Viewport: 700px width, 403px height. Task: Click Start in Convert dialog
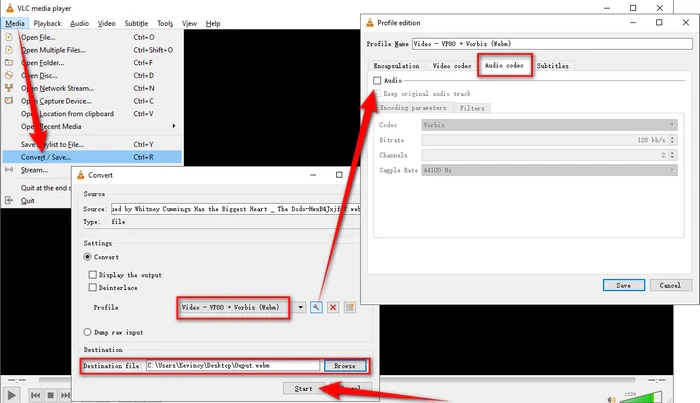coord(304,389)
